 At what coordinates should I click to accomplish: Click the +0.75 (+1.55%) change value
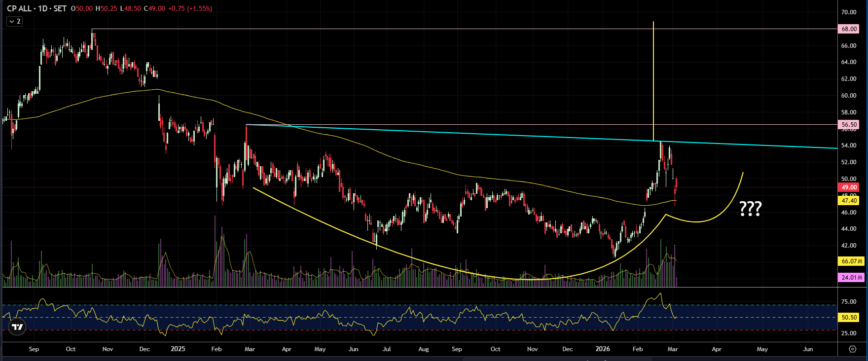point(190,8)
